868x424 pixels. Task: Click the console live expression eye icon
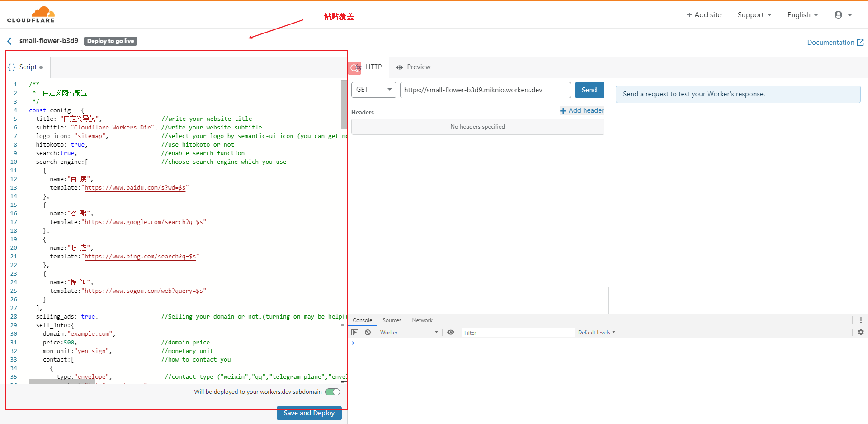(x=450, y=333)
